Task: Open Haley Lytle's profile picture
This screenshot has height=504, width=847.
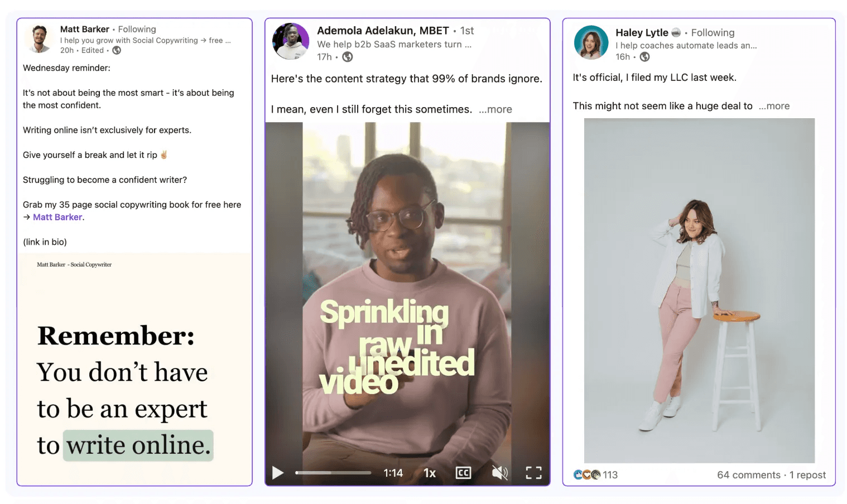Action: pyautogui.click(x=591, y=42)
